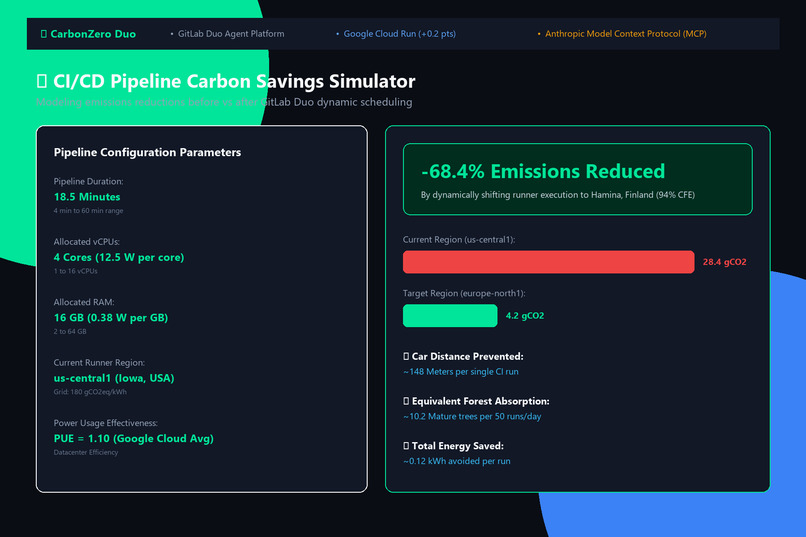The height and width of the screenshot is (537, 806).
Task: Click the green target region emissions bar
Action: click(450, 316)
